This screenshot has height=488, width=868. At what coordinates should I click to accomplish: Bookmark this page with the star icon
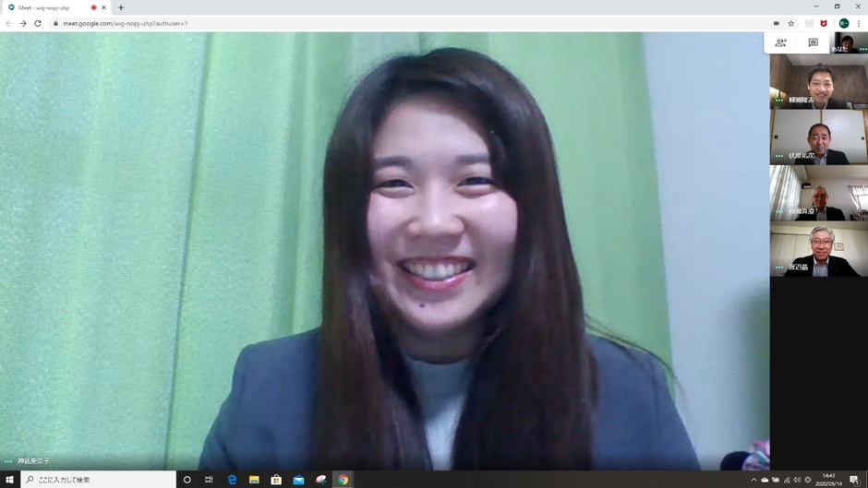pyautogui.click(x=791, y=23)
